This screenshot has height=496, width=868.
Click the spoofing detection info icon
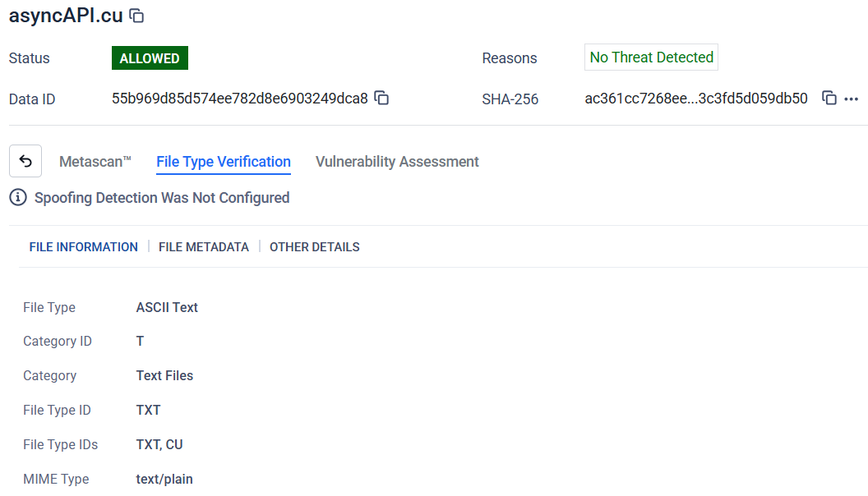coord(17,197)
